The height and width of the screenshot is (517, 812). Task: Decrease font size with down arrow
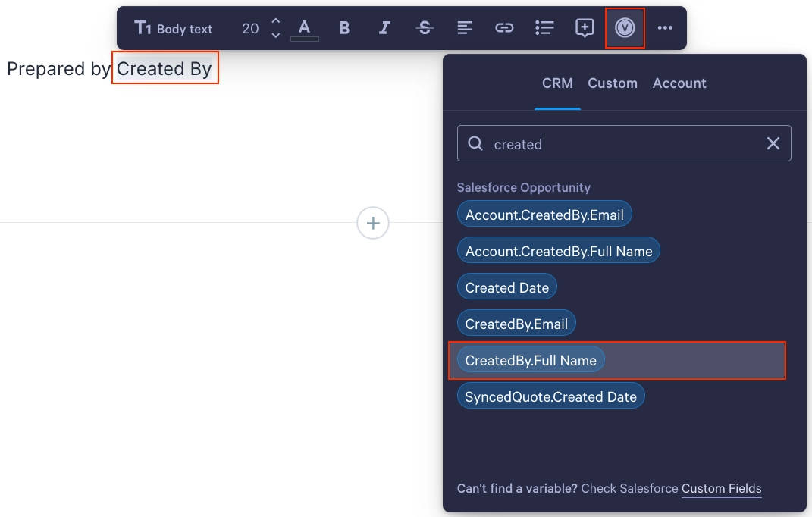[x=276, y=35]
